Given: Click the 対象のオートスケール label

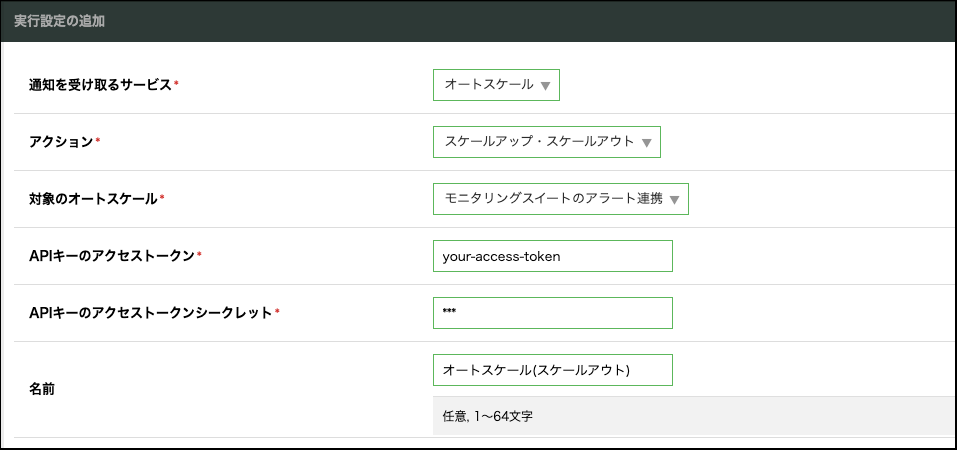Looking at the screenshot, I should tap(93, 199).
